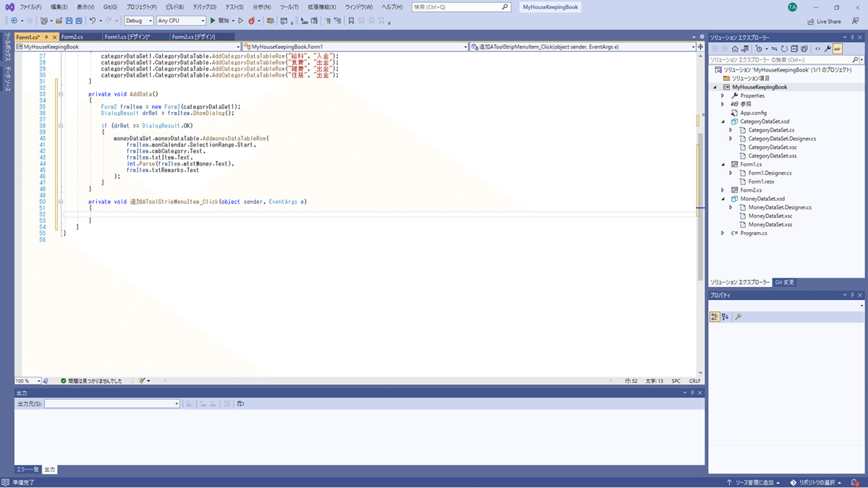Collapse the CategoryDataSet.xsd node
Screen dimensions: 868x488
pyautogui.click(x=723, y=121)
